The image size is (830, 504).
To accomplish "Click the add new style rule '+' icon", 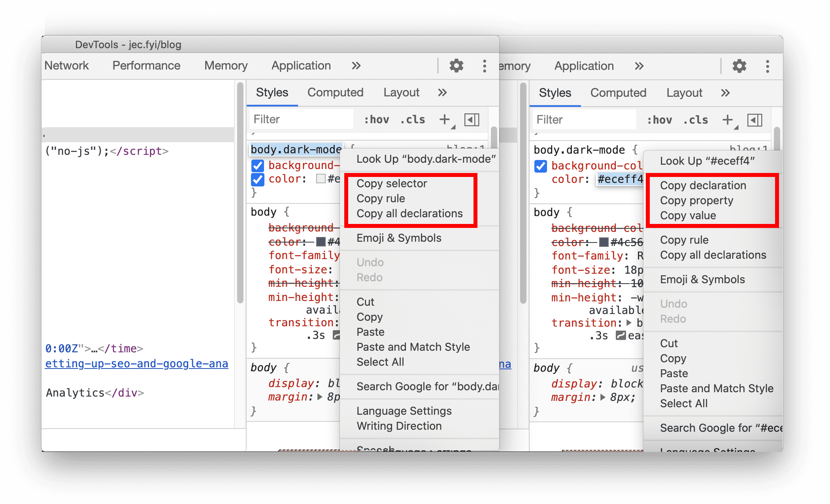I will pyautogui.click(x=445, y=120).
